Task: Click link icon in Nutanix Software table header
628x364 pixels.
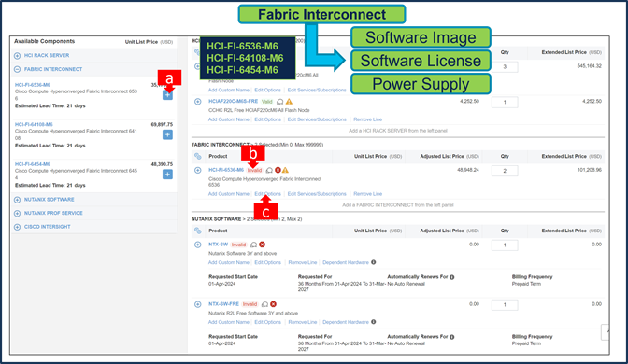Action: coord(198,231)
